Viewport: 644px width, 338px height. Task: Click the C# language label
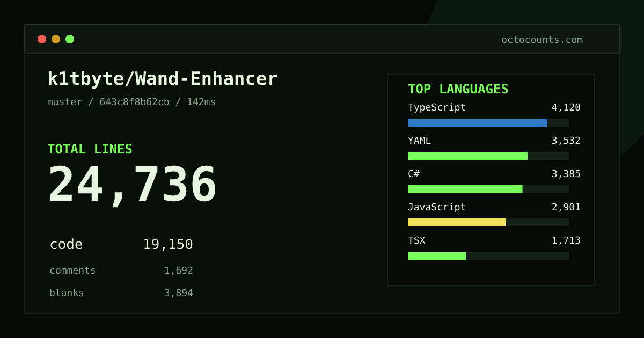click(414, 174)
